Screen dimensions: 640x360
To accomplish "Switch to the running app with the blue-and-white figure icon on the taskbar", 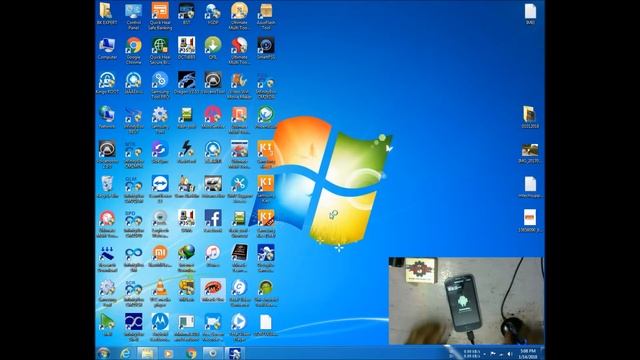I will (x=235, y=353).
